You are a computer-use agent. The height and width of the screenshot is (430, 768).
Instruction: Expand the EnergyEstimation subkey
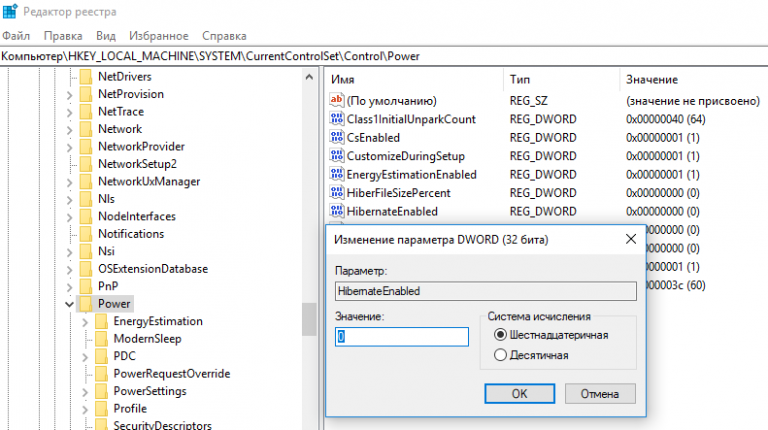pos(85,321)
